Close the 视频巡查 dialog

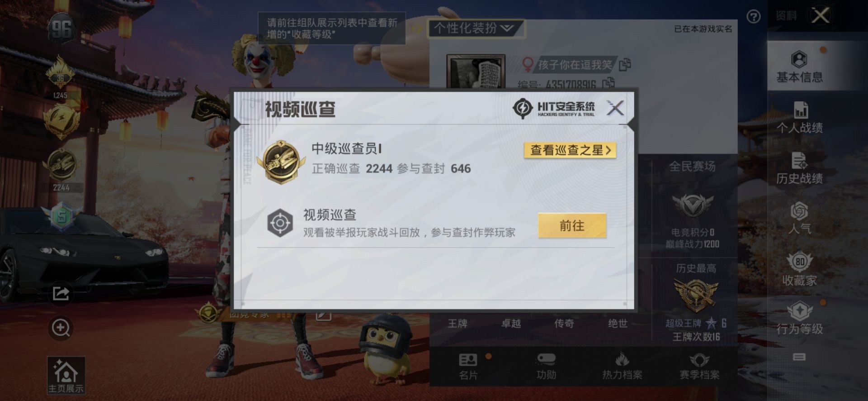click(615, 108)
